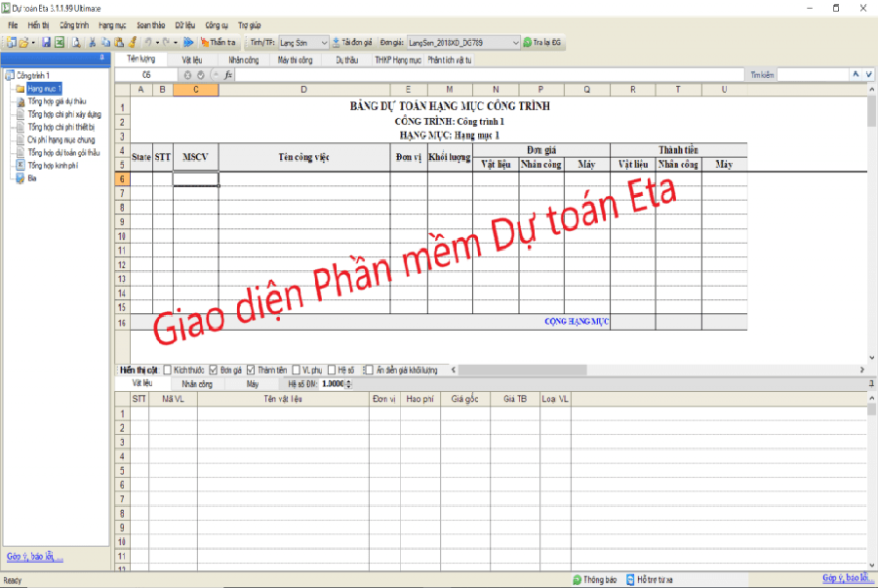Select Tổng hợp chi phí xây dựng item
878x588 pixels.
point(65,114)
